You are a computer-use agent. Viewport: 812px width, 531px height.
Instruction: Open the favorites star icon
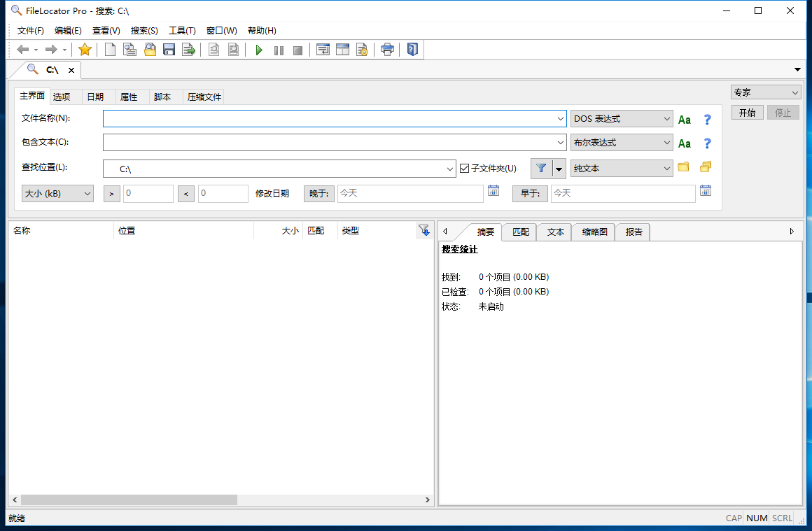tap(85, 50)
